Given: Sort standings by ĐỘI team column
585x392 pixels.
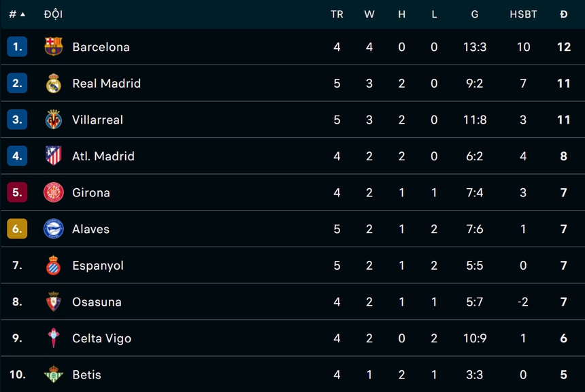Looking at the screenshot, I should [53, 14].
